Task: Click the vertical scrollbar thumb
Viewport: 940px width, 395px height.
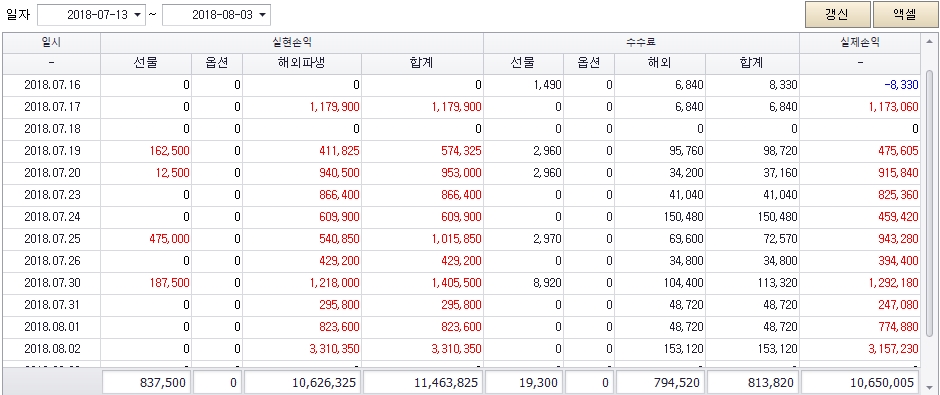Action: point(930,203)
